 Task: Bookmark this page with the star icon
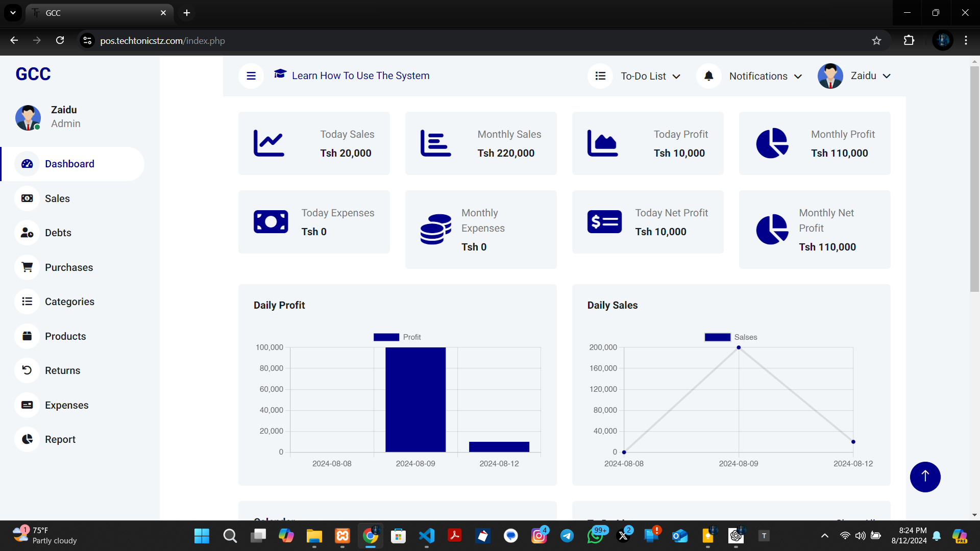[876, 41]
